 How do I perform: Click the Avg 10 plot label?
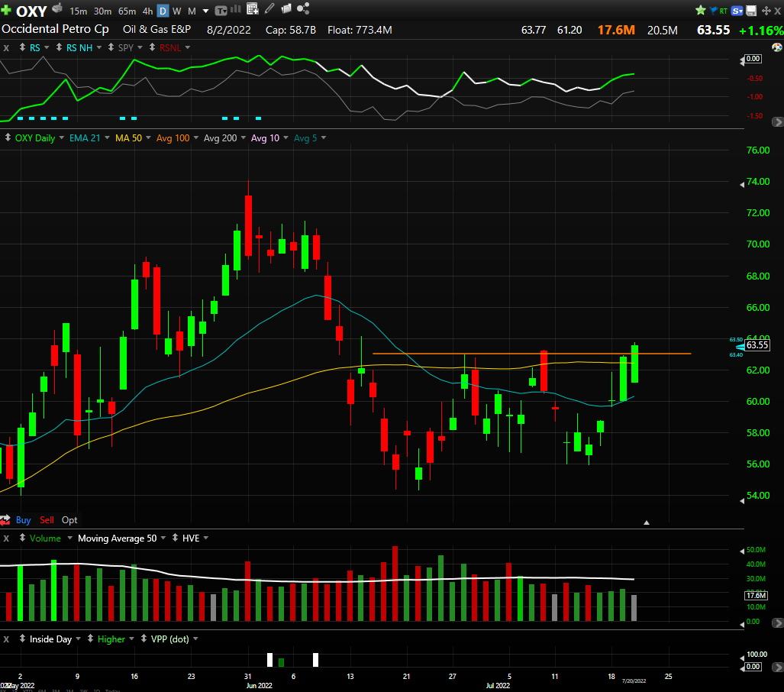pos(265,138)
